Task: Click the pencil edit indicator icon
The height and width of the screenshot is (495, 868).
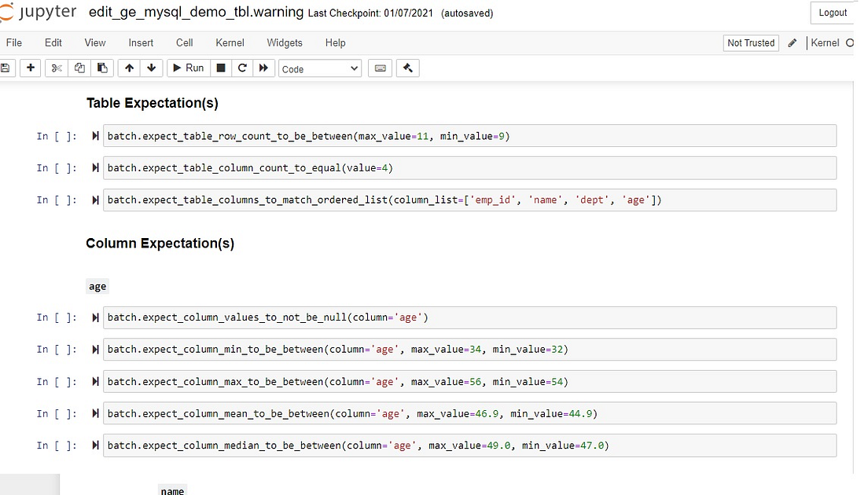Action: click(x=793, y=42)
